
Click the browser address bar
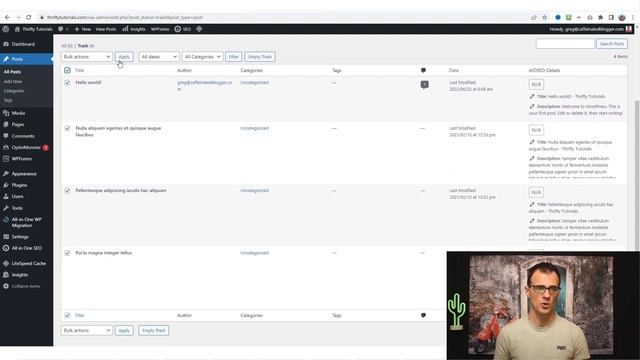click(x=282, y=18)
